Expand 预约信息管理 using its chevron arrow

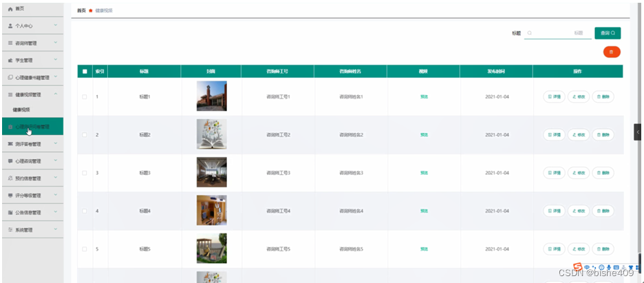click(56, 178)
